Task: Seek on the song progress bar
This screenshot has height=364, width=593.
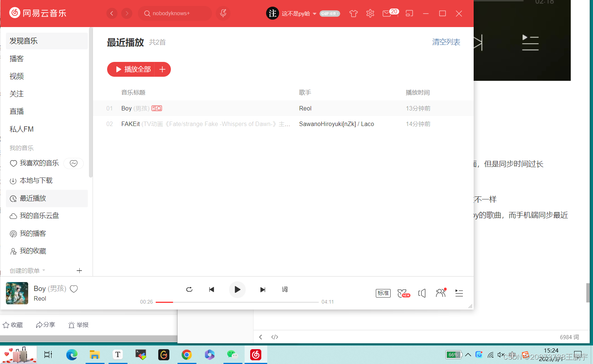Action: pos(237,302)
